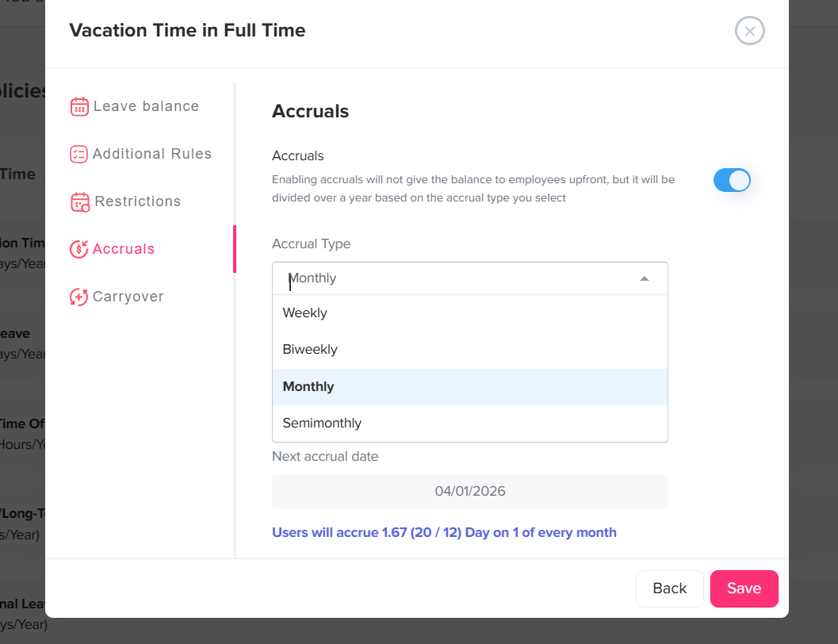Click the Accruals dollar-cycle icon
Image resolution: width=838 pixels, height=644 pixels.
coord(78,249)
